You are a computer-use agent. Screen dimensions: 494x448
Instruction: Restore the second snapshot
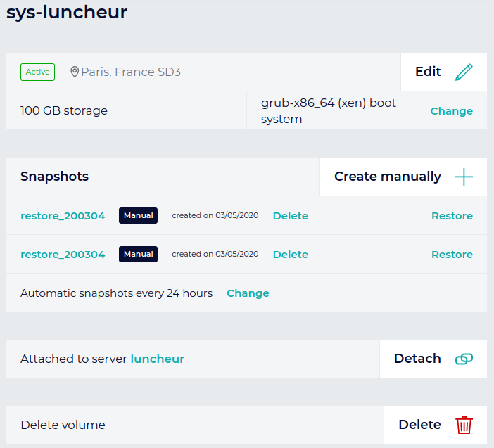[452, 255]
